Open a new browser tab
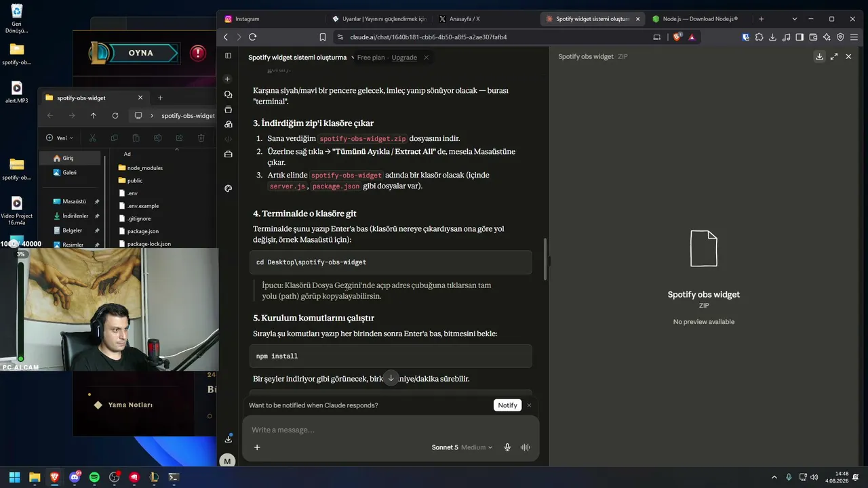 761,19
